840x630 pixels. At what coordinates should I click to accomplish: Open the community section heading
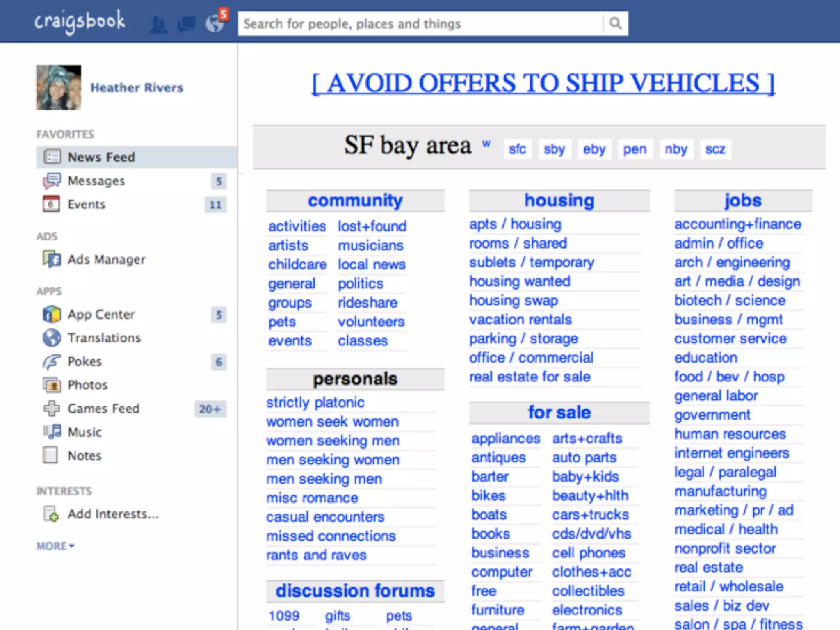(x=355, y=201)
